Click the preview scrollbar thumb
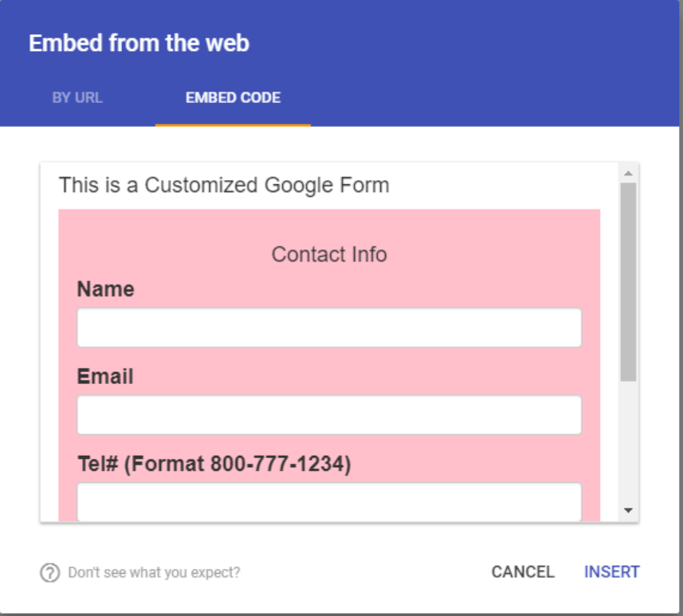The height and width of the screenshot is (616, 683). click(628, 282)
